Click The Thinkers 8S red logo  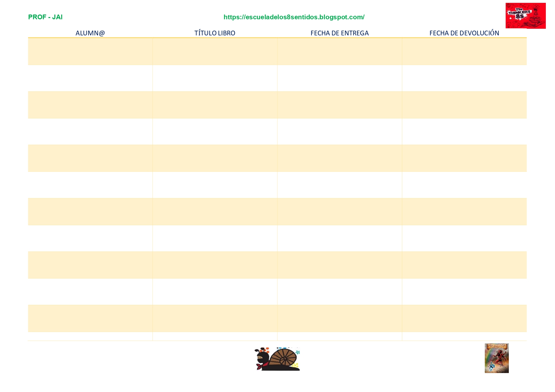click(x=526, y=16)
